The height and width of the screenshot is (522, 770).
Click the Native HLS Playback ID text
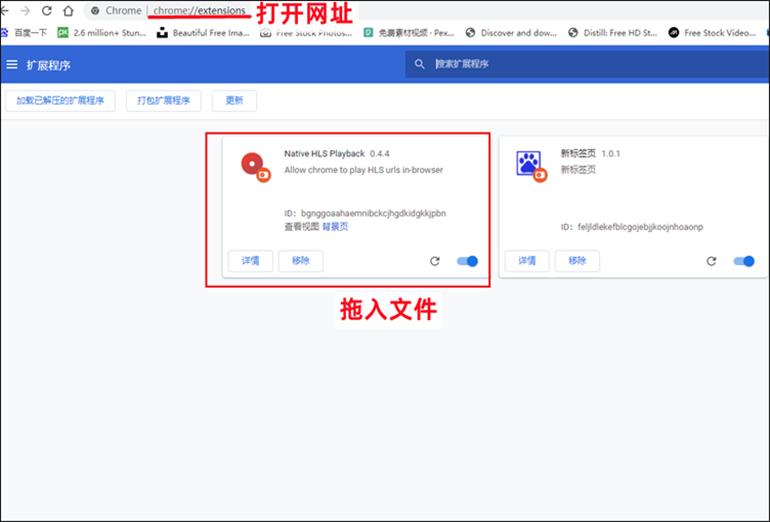click(x=365, y=213)
